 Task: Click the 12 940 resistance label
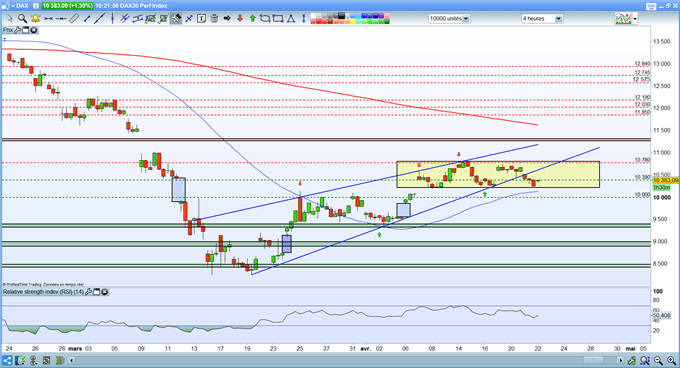point(642,64)
